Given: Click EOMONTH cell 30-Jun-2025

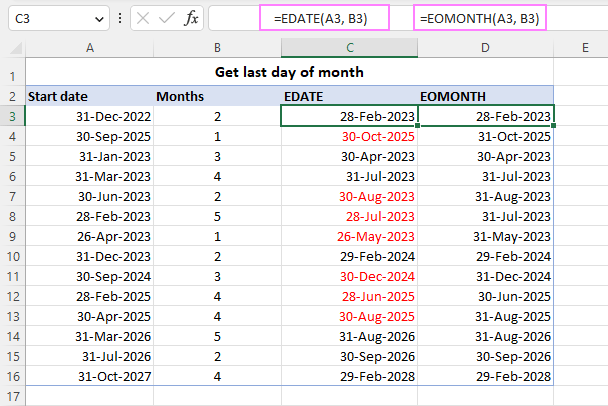Looking at the screenshot, I should point(485,296).
